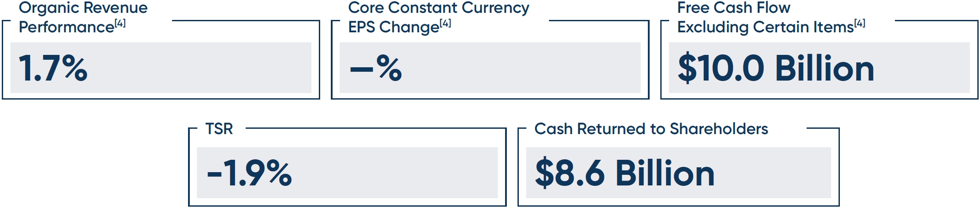This screenshot has height=208, width=980.
Task: Click the TSR card label
Action: 219,129
